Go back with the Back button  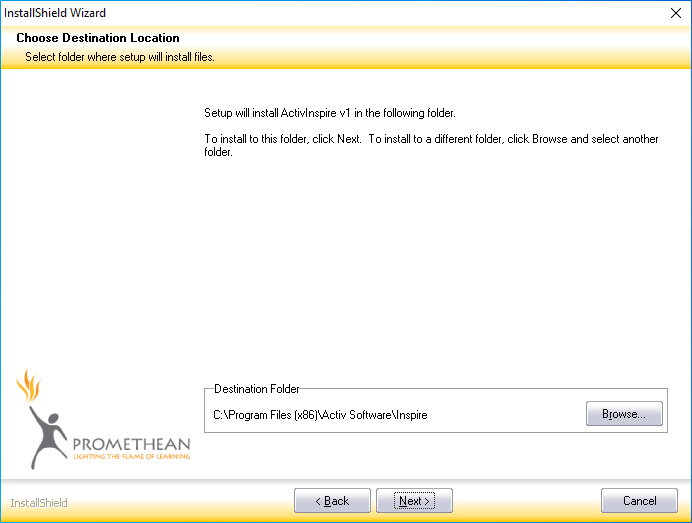pos(332,501)
